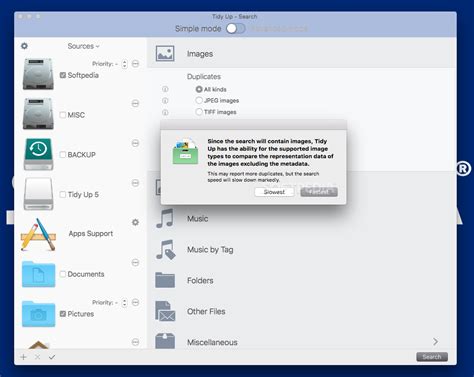Click info icon beside All kinds
This screenshot has width=474, height=377.
165,89
